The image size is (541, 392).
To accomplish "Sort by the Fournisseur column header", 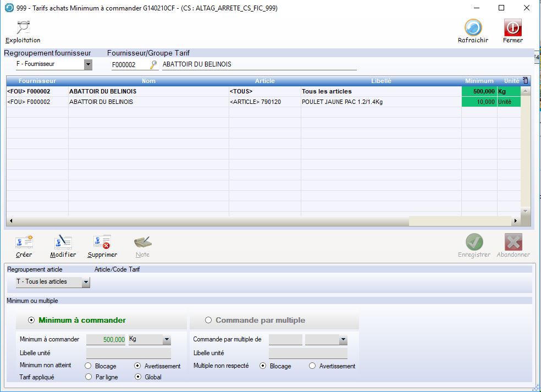I will tap(37, 81).
